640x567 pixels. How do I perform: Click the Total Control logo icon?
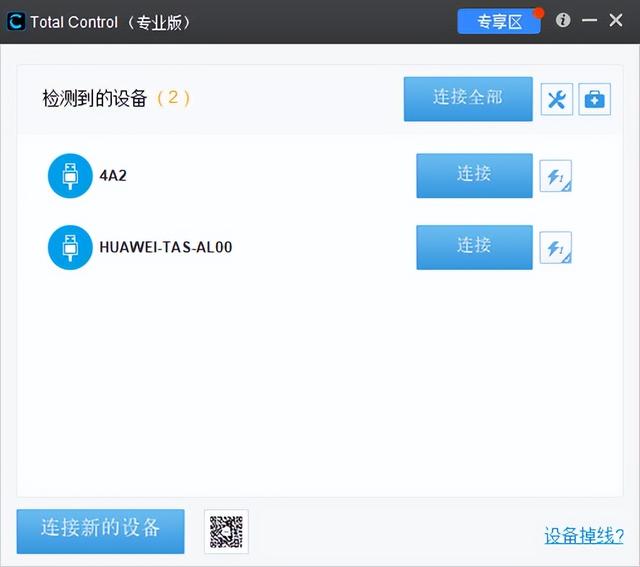coord(16,22)
